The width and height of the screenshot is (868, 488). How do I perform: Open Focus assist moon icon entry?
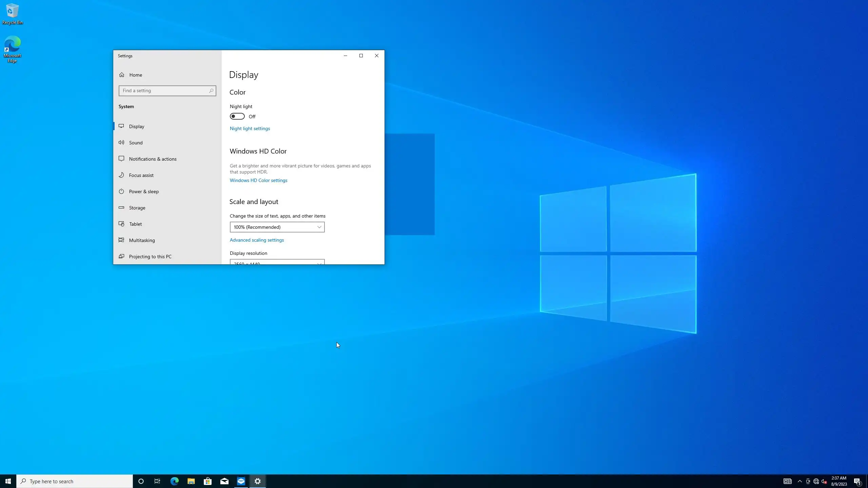click(x=121, y=175)
